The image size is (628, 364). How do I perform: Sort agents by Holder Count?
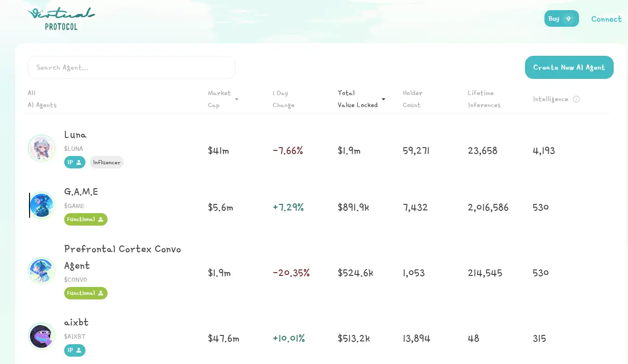click(x=412, y=99)
